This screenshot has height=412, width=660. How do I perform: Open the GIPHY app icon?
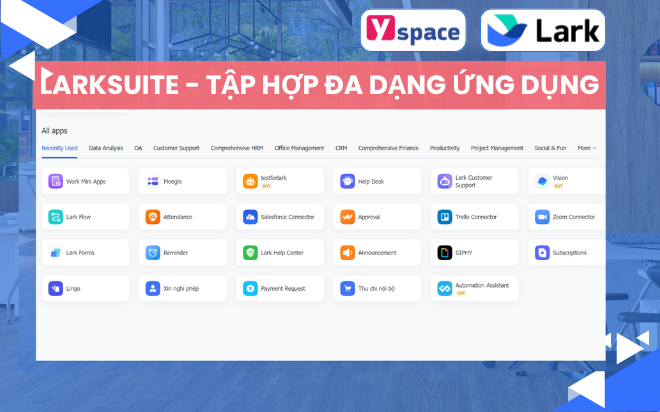point(444,253)
